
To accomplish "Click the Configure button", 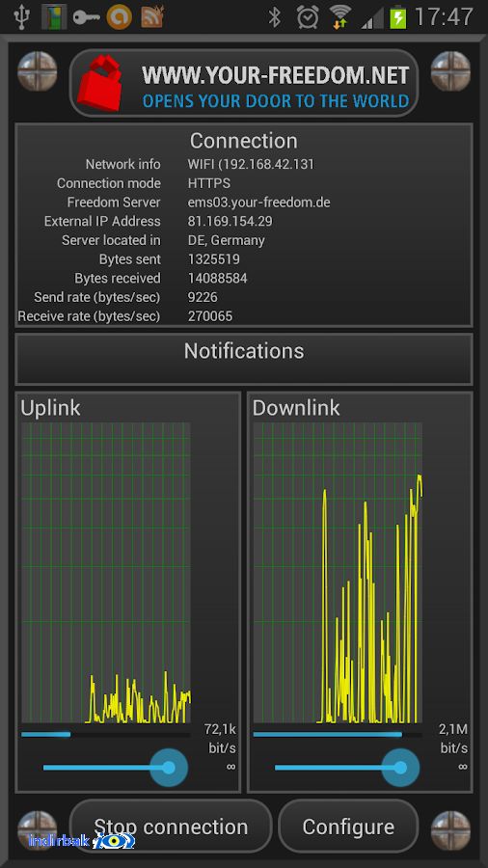I will (x=348, y=827).
